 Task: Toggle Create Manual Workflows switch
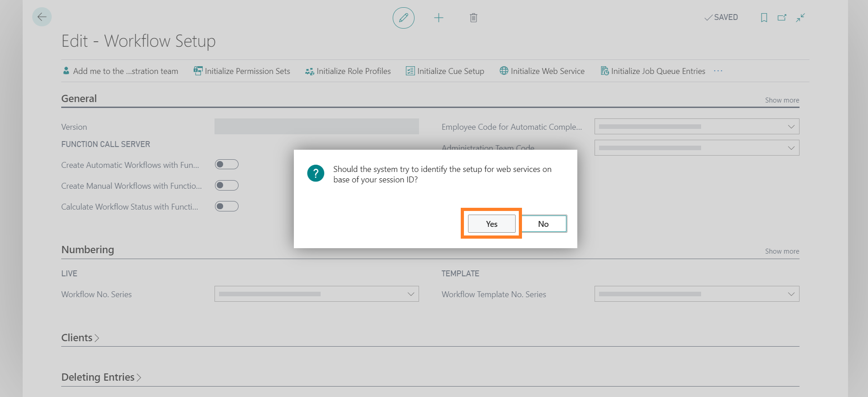(x=226, y=185)
